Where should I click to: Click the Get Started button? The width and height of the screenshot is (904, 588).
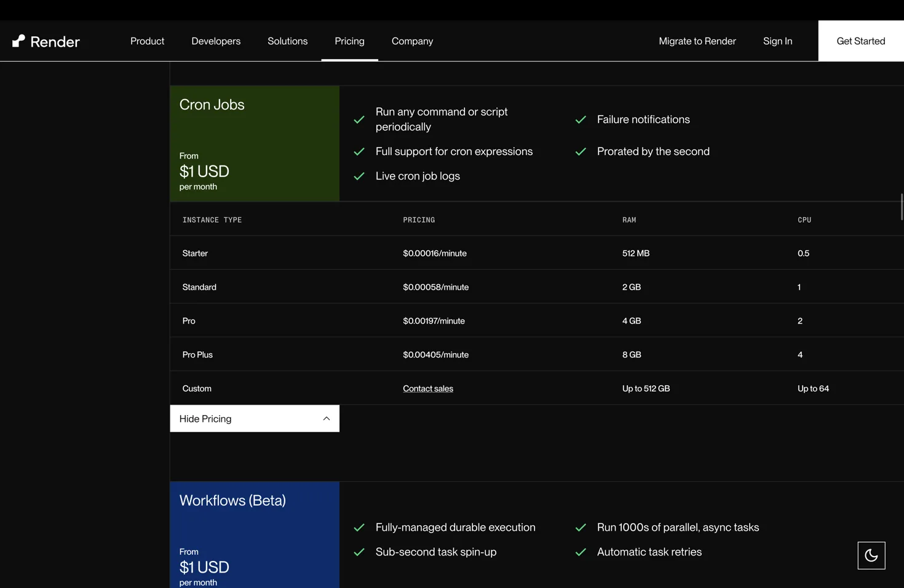pyautogui.click(x=861, y=41)
